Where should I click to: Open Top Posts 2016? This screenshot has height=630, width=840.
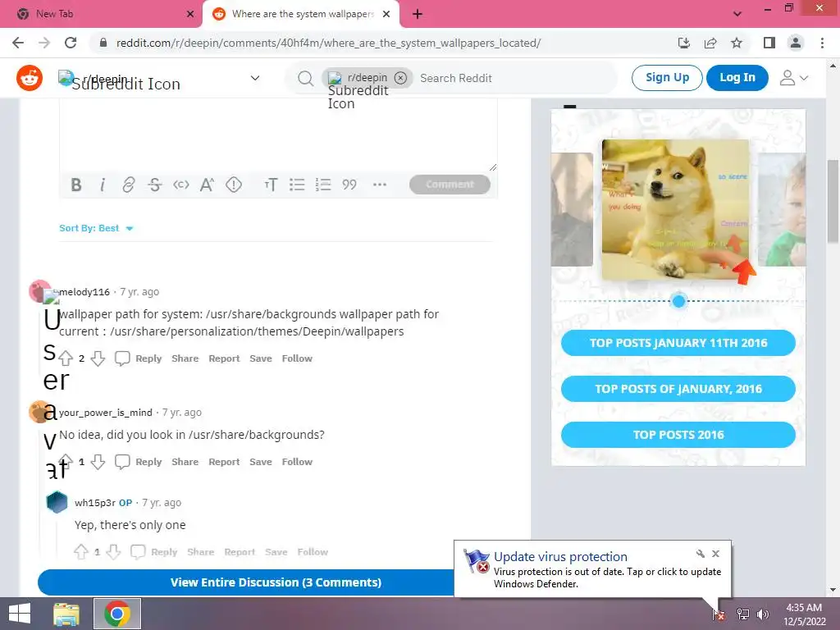[x=678, y=435]
